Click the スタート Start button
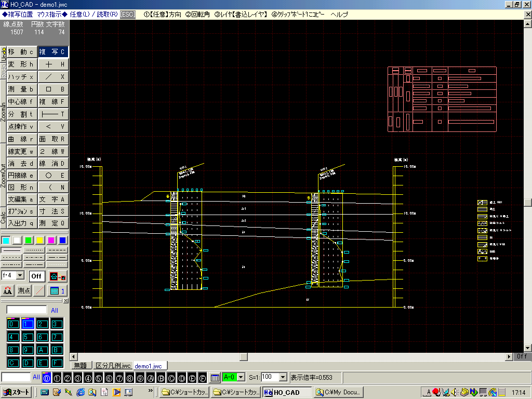Screen dimensions: 532x399 point(17,392)
